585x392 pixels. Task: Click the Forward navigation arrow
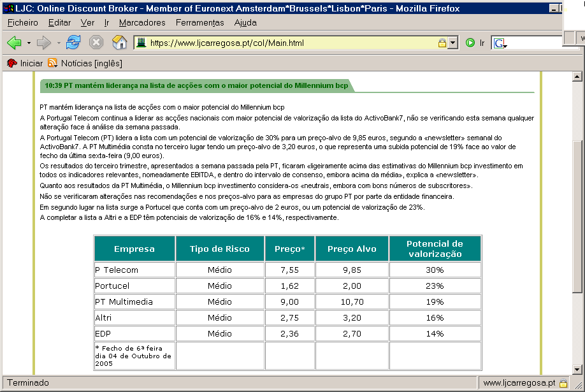[43, 43]
